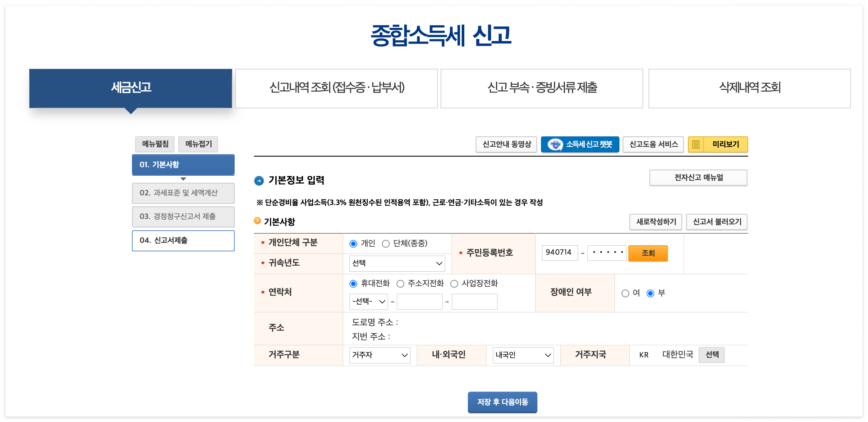Screen dimensions: 868x422
Task: Choose 여 for 장애인 여부
Action: (x=625, y=293)
